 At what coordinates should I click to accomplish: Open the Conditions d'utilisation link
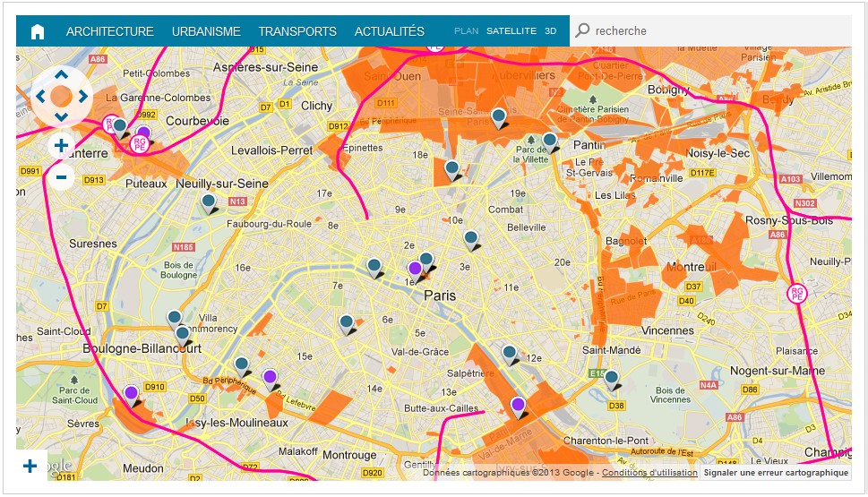[x=649, y=473]
